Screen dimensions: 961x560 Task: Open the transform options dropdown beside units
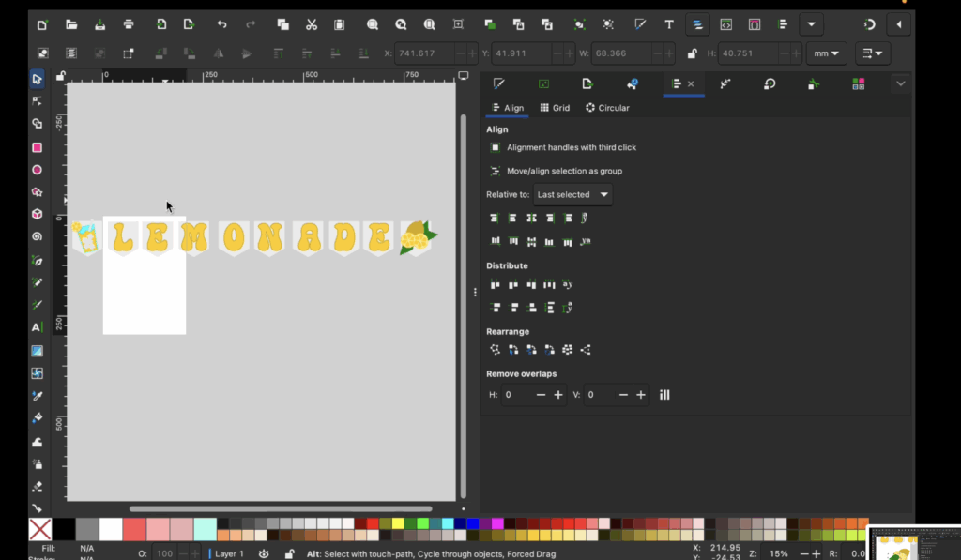click(873, 53)
